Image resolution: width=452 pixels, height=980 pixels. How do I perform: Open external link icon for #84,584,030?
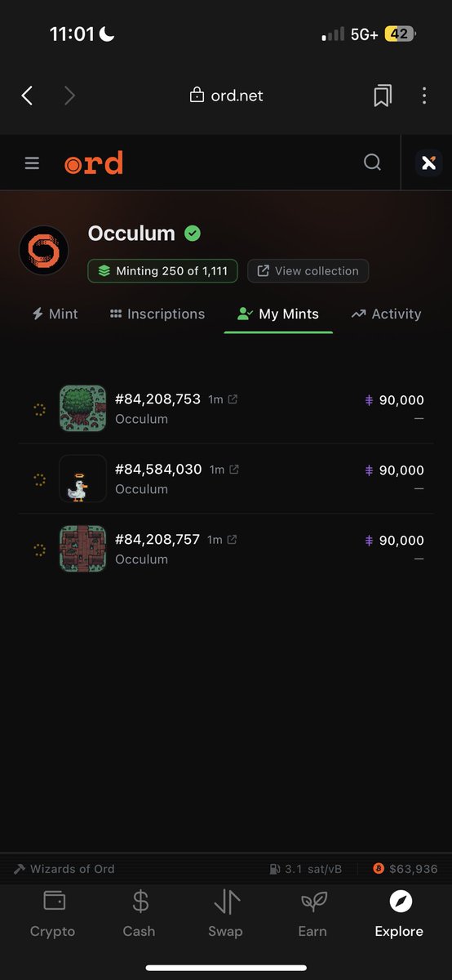click(x=234, y=470)
